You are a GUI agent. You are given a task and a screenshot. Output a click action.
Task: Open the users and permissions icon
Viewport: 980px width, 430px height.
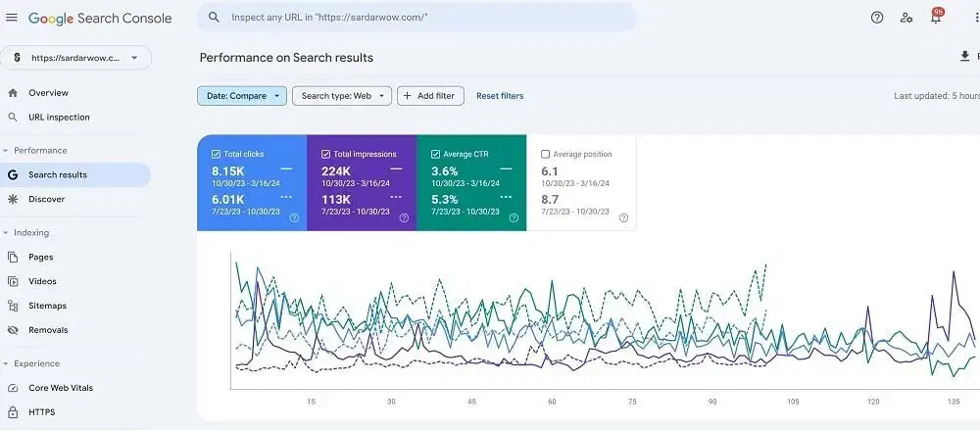906,18
